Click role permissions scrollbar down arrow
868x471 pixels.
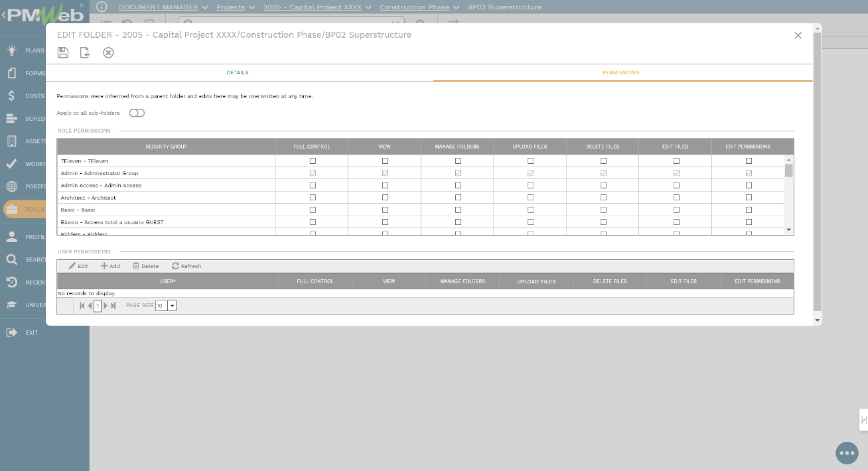pyautogui.click(x=789, y=230)
